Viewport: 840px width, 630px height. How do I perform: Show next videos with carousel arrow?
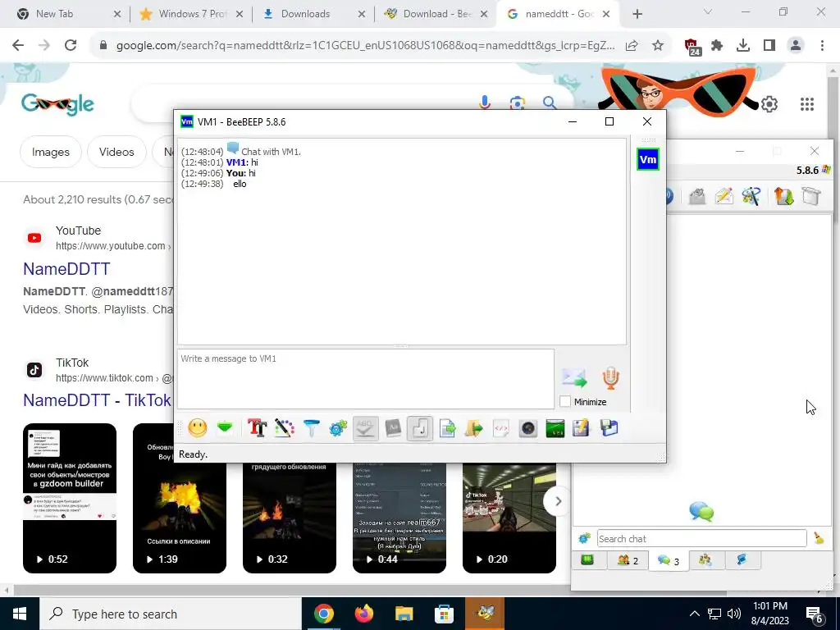(558, 501)
